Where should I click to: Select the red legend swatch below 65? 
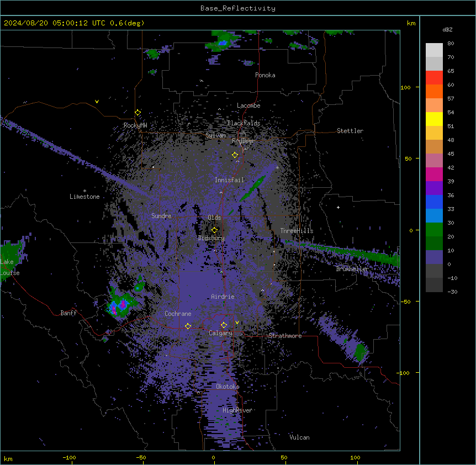pos(434,78)
